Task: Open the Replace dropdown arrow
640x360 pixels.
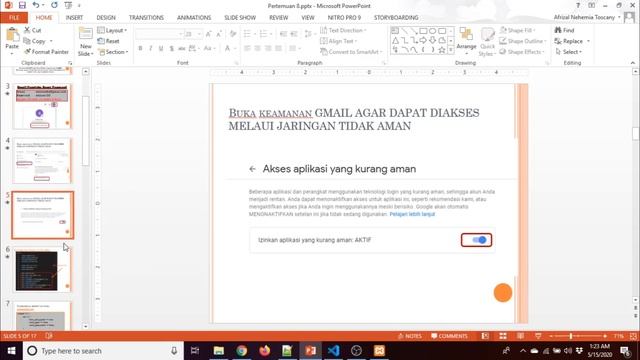Action: [588, 41]
